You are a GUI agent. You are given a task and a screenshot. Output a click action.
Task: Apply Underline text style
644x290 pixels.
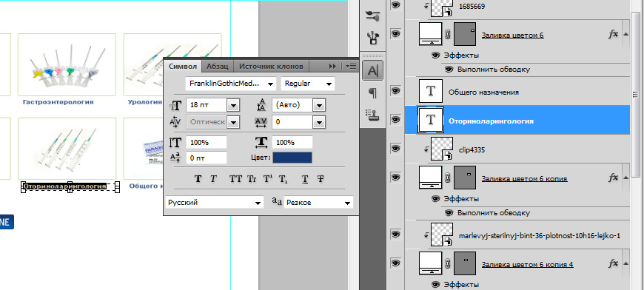(305, 179)
